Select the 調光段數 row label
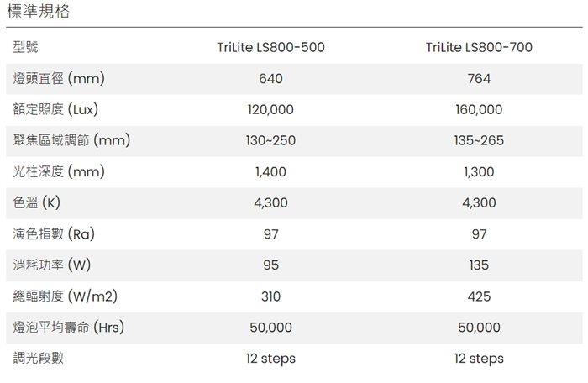The height and width of the screenshot is (383, 588). (39, 359)
